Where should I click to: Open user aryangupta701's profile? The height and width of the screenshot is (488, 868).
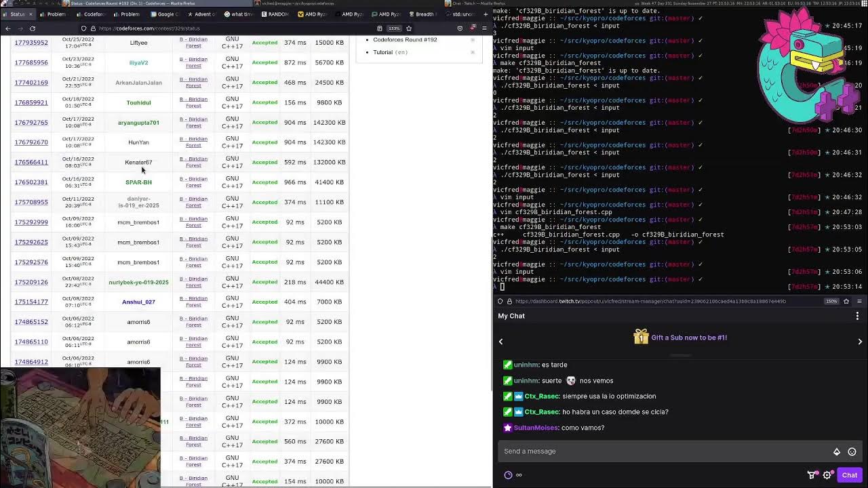138,123
